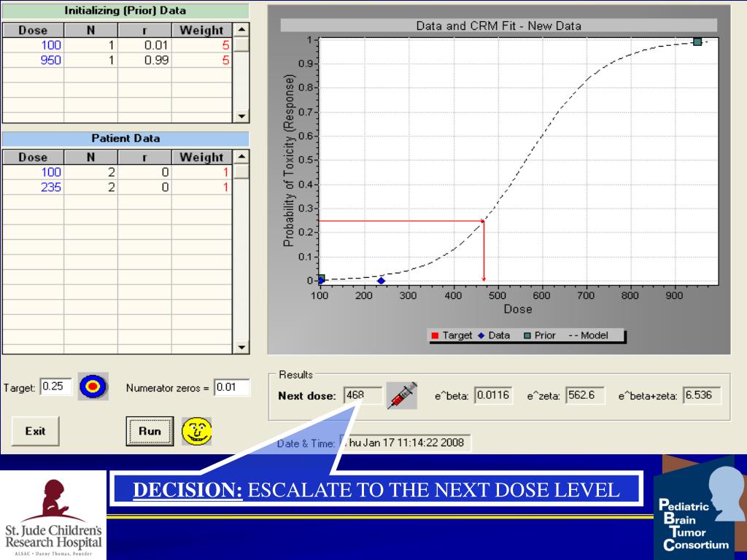
Task: Click the Prior legend entry
Action: pyautogui.click(x=540, y=335)
